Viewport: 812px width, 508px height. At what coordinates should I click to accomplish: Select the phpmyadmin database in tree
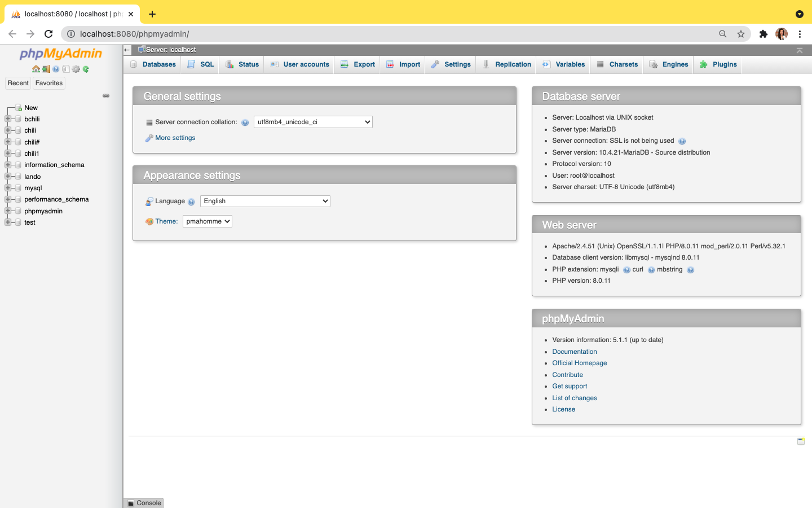[x=43, y=211]
